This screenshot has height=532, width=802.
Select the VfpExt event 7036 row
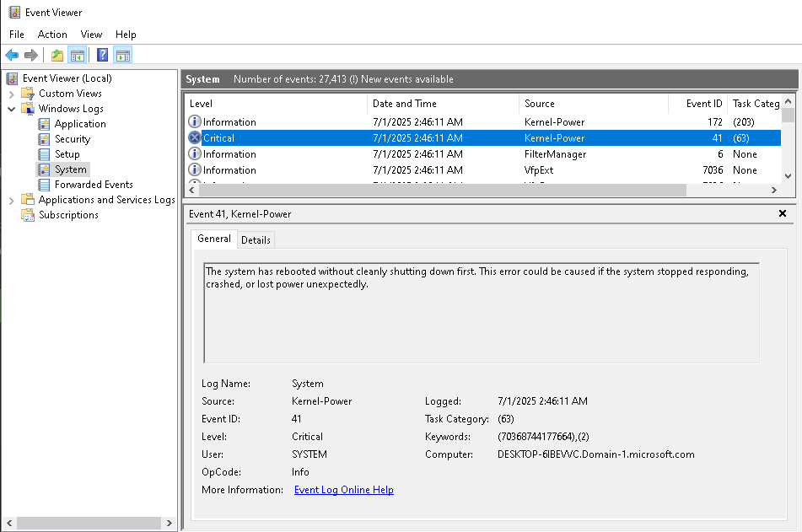(483, 169)
